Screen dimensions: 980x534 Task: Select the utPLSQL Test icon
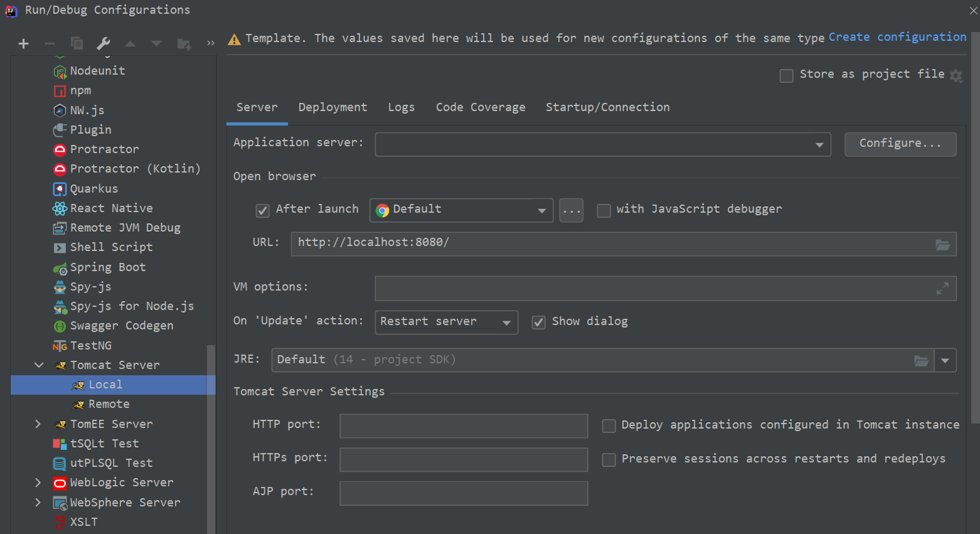(x=60, y=464)
